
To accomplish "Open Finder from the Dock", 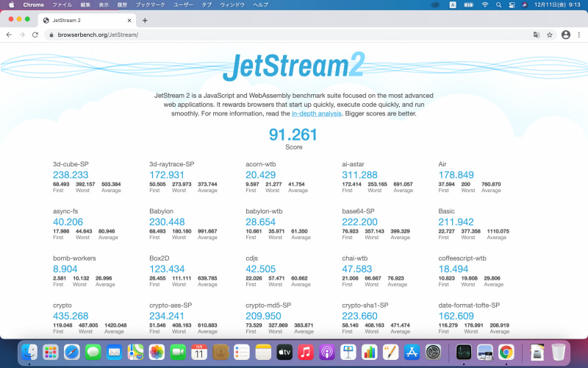I will 29,353.
